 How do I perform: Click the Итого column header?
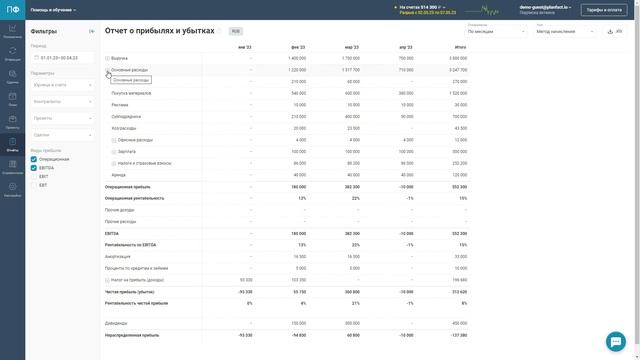point(460,47)
